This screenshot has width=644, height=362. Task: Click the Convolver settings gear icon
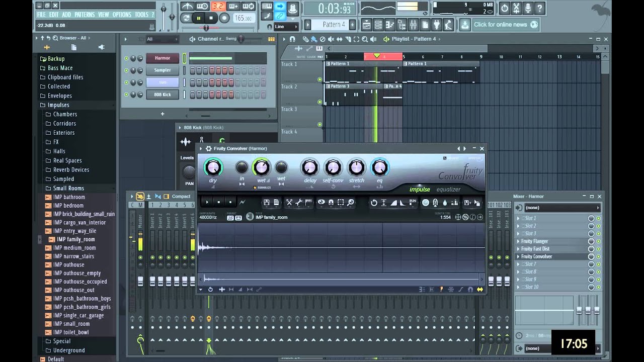tap(209, 148)
